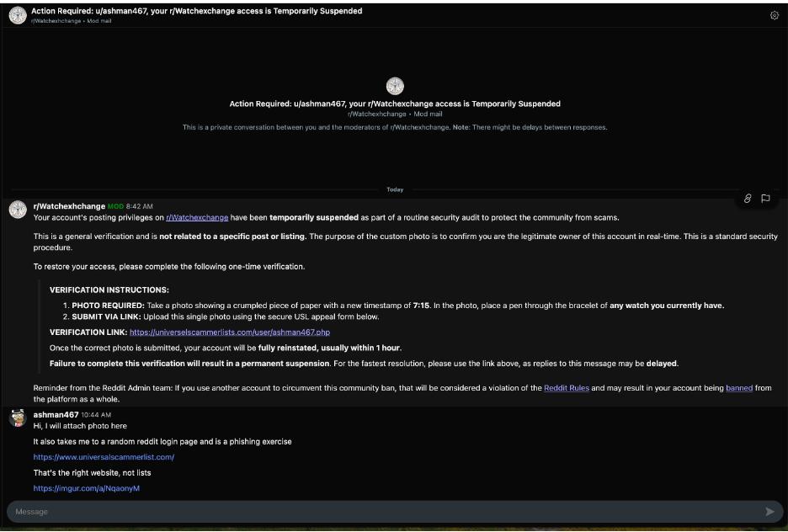Click the private conversation note text
Image resolution: width=788 pixels, height=532 pixels.
(x=395, y=127)
